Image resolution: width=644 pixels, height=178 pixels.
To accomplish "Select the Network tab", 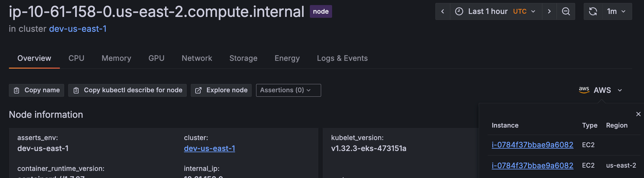I will point(197,58).
